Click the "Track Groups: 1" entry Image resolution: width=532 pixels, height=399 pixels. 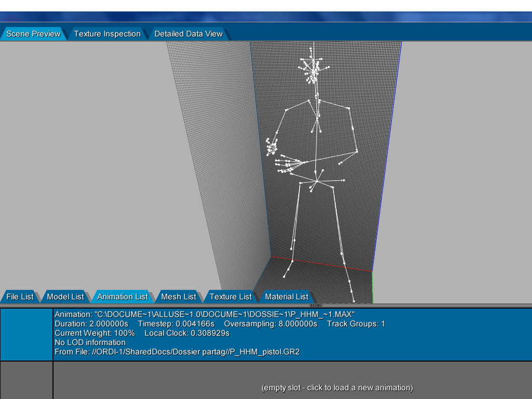pos(356,324)
